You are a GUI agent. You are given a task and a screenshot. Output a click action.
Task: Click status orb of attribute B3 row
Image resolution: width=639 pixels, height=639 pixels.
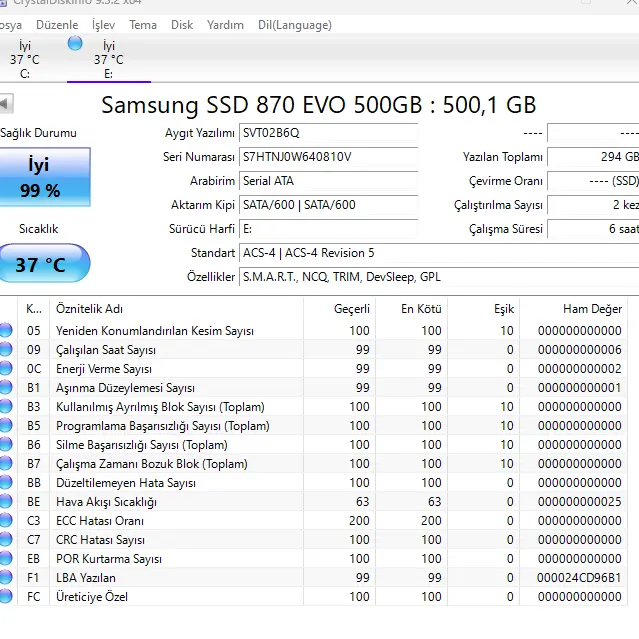[x=6, y=406]
